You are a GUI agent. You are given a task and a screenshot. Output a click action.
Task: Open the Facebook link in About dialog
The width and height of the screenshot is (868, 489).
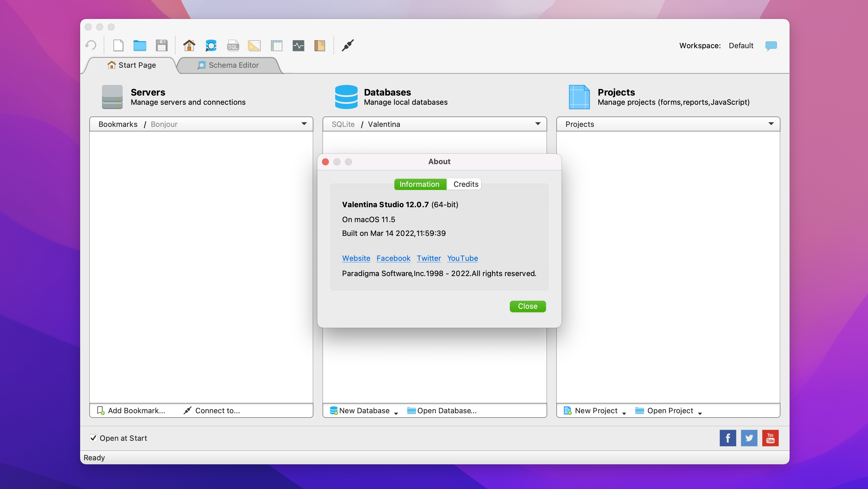coord(393,258)
